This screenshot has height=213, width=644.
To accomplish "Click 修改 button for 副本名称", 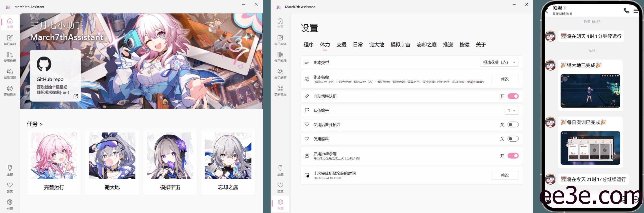I will 505,79.
